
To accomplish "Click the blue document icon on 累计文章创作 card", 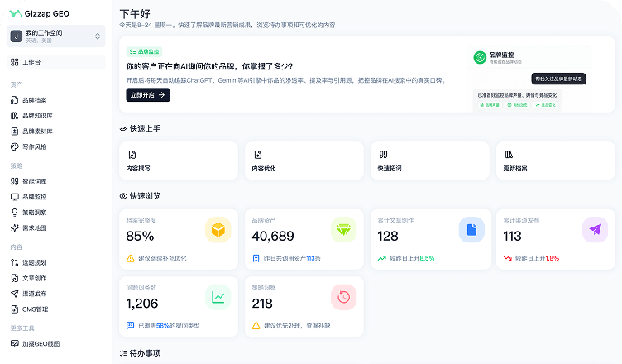I will click(x=471, y=229).
